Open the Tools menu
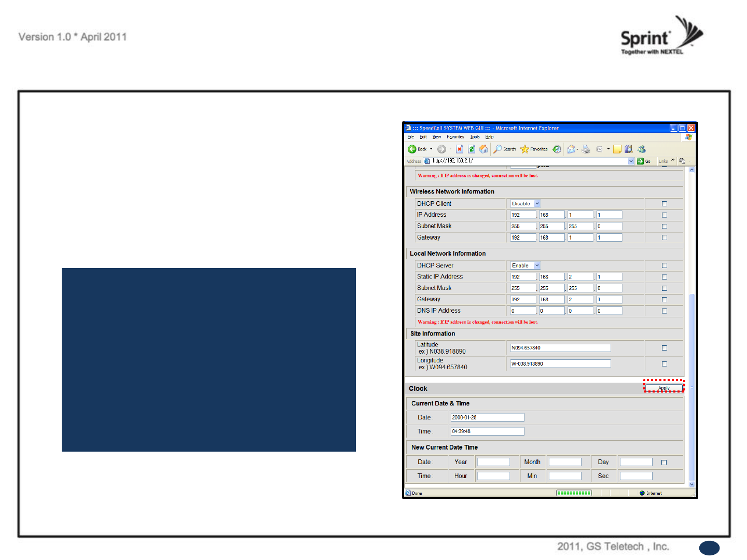The height and width of the screenshot is (560, 747). 475,137
